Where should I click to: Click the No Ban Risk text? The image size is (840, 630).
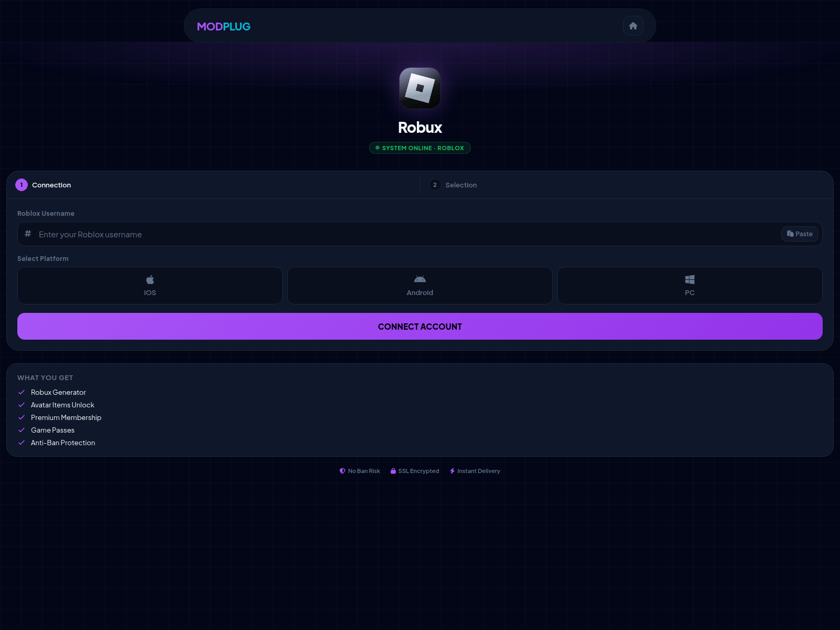(364, 471)
